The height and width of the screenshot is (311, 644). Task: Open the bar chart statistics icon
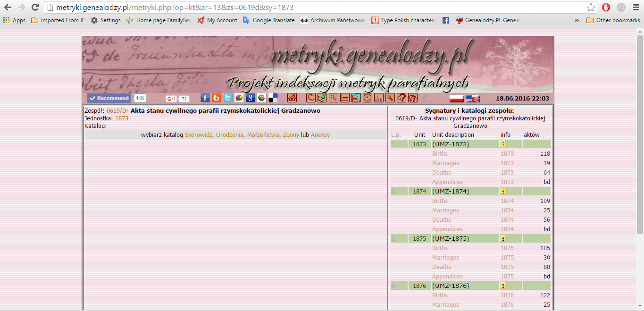click(378, 98)
